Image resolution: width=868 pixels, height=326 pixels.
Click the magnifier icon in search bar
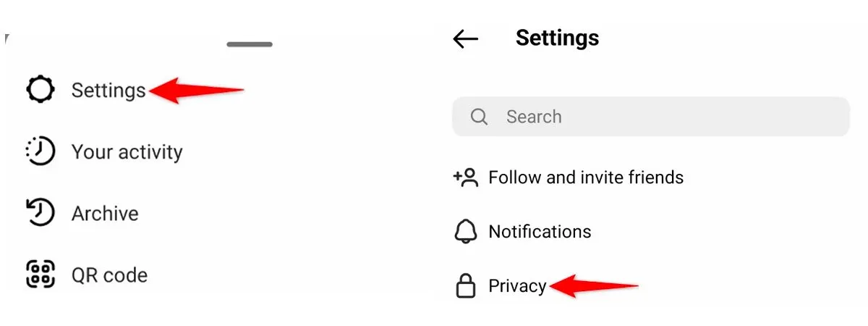pyautogui.click(x=479, y=117)
